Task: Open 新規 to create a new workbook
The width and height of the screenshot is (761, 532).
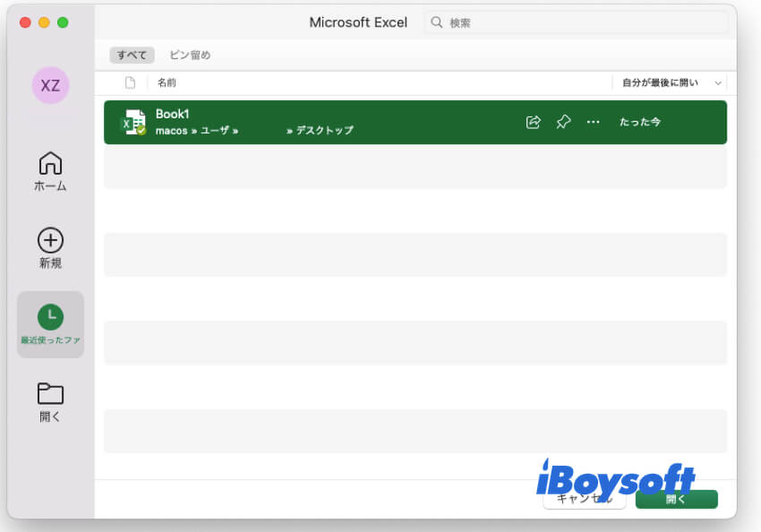Action: tap(50, 246)
